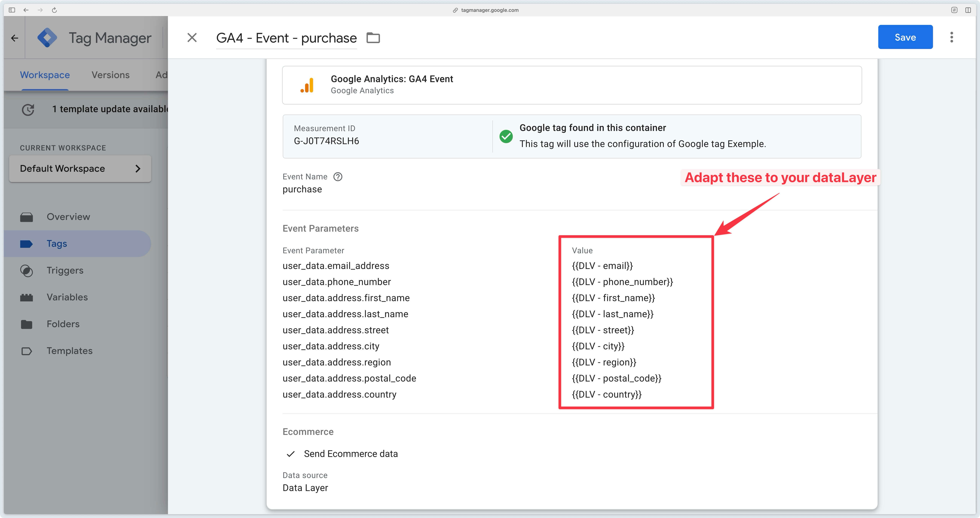Click the Measurement ID value G-J0T74RSLH6

pyautogui.click(x=326, y=141)
